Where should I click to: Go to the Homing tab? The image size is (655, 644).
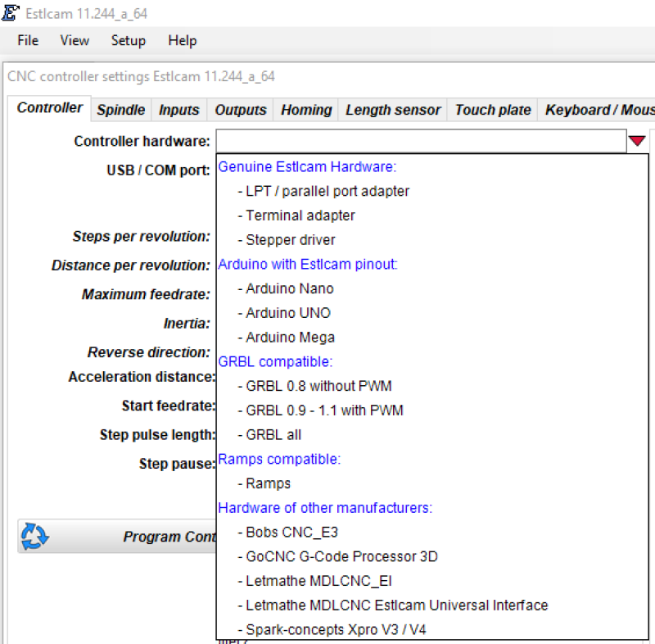tap(306, 110)
